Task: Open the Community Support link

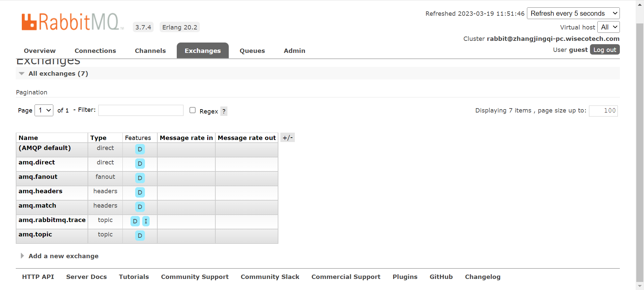Action: pyautogui.click(x=195, y=277)
